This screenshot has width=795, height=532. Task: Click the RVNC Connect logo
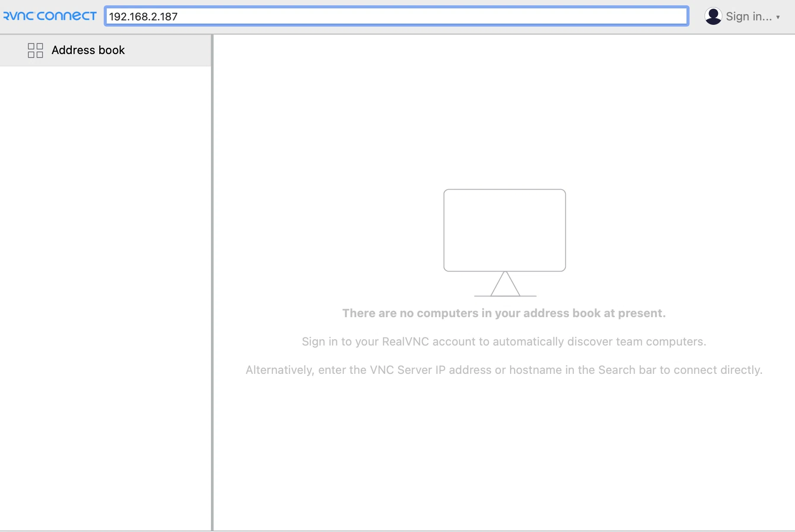pos(50,16)
